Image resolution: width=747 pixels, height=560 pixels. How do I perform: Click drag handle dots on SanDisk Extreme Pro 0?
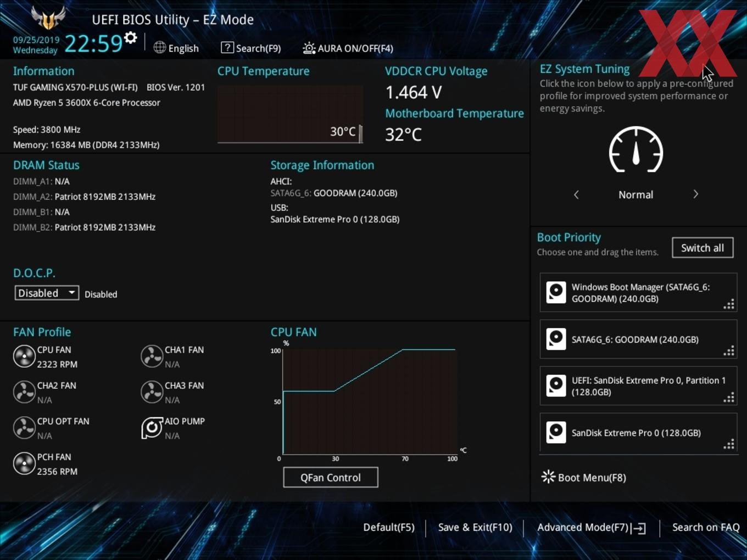729,445
